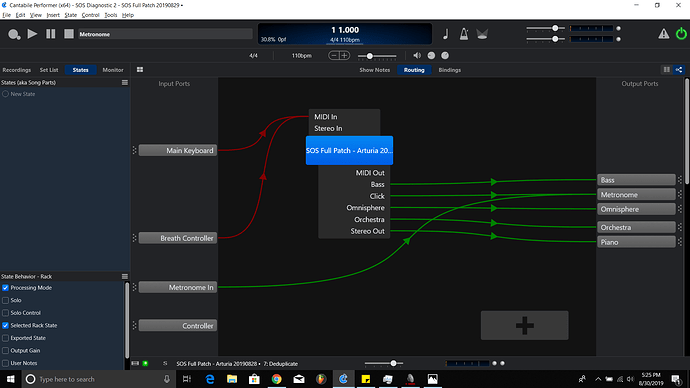Toggle the Processing Mode checkbox
This screenshot has height=388, width=690.
coord(5,288)
